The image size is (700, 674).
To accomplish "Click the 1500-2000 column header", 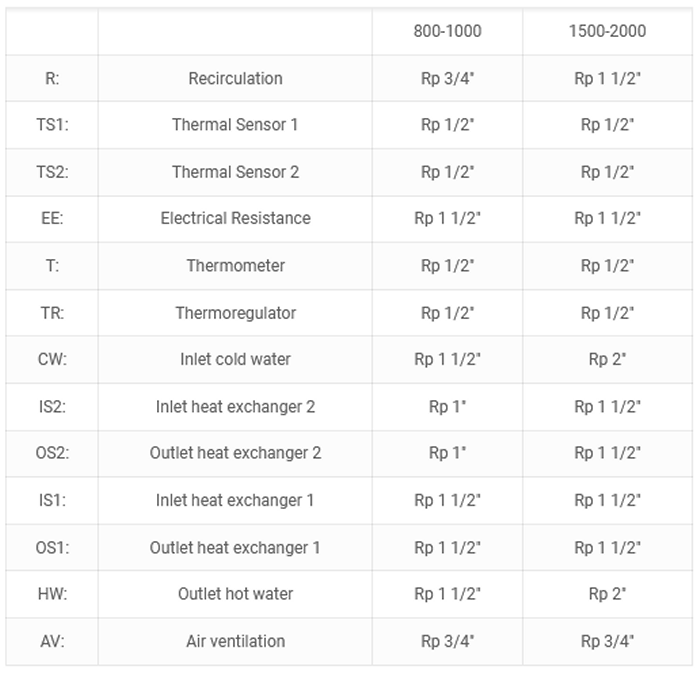I will coord(607,31).
